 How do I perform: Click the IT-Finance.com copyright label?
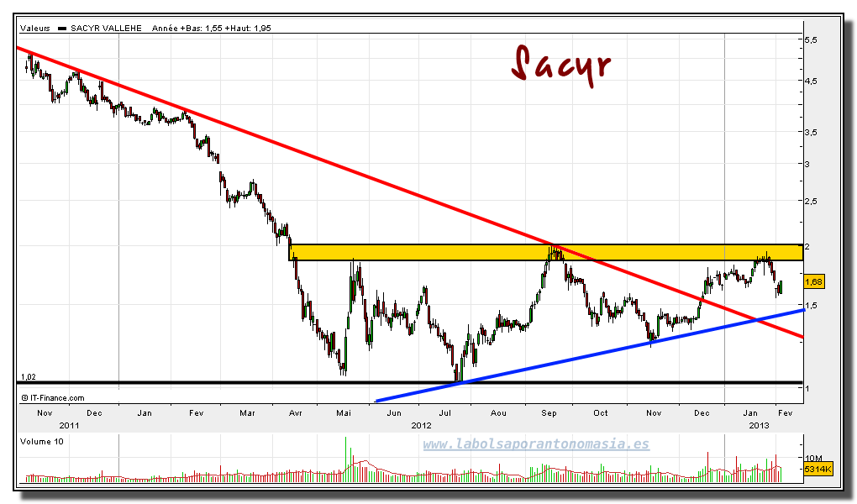pyautogui.click(x=52, y=398)
